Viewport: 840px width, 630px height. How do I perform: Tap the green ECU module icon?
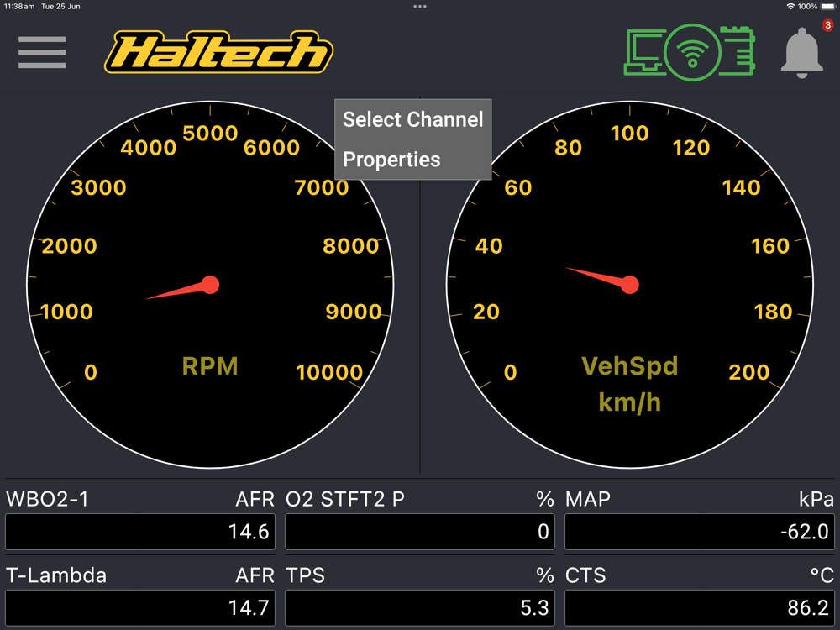[738, 50]
